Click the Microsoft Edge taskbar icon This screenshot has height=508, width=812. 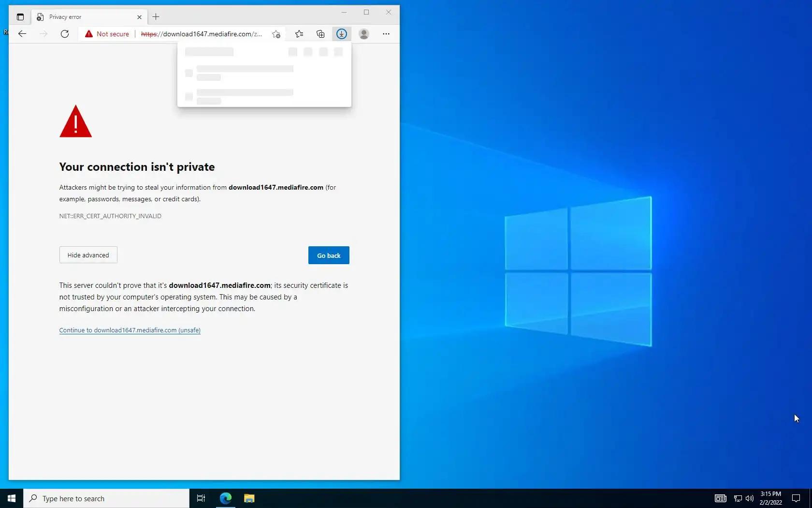[226, 498]
